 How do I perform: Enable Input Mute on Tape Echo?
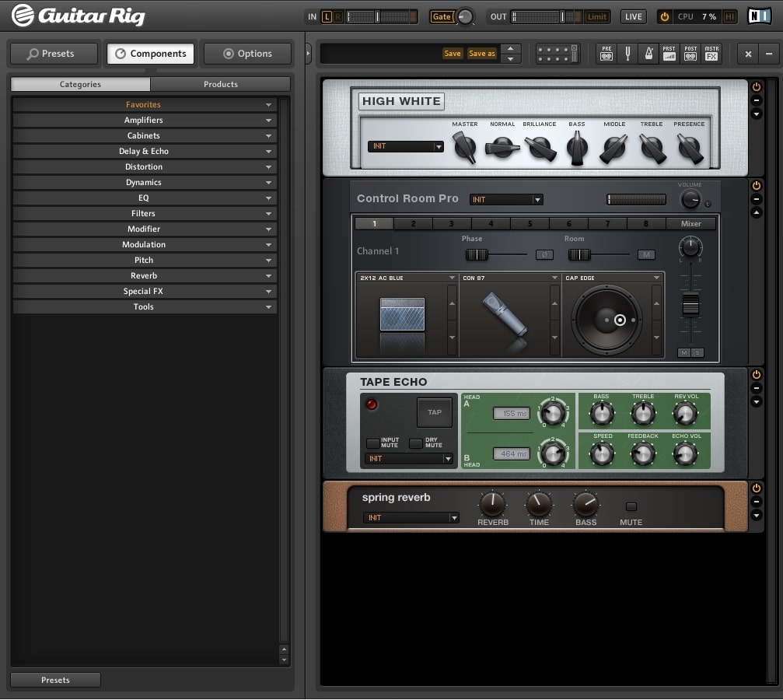372,443
